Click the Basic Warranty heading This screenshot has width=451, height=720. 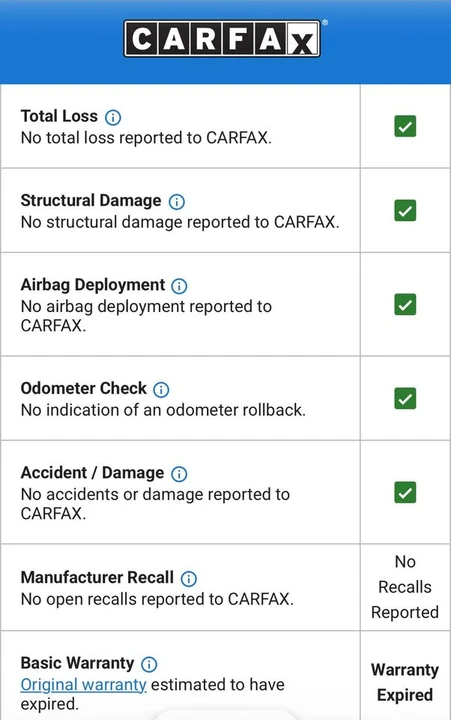(x=77, y=663)
